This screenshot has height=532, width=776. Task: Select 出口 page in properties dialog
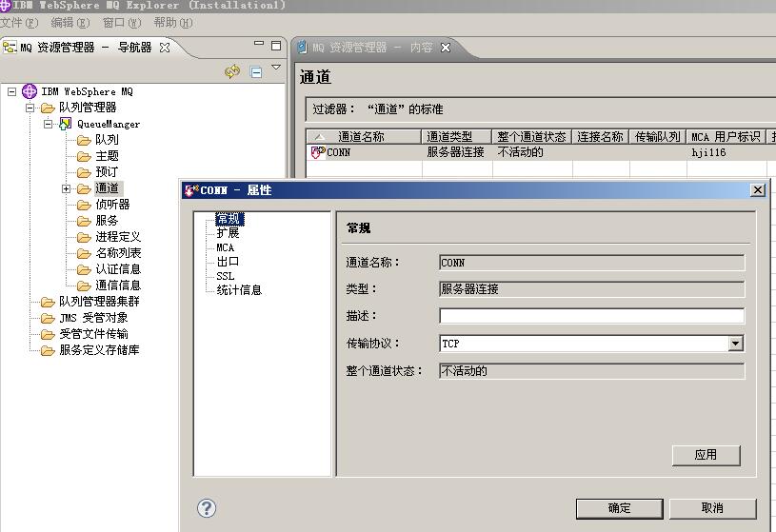pos(228,262)
